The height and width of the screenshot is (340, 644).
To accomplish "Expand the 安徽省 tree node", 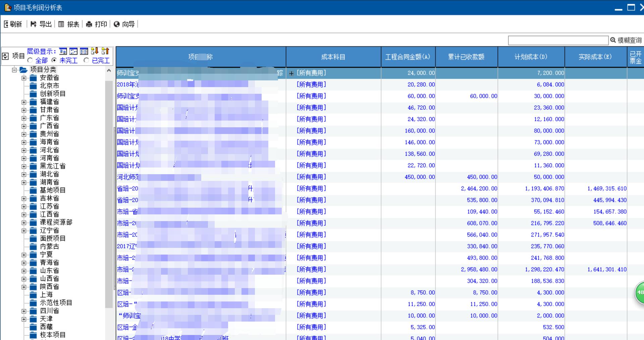I will (x=24, y=78).
